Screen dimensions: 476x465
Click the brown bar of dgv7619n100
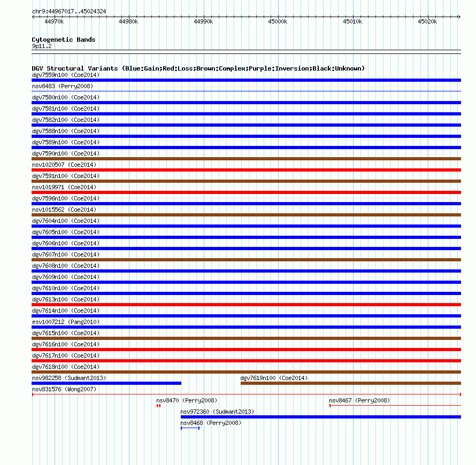351,383
